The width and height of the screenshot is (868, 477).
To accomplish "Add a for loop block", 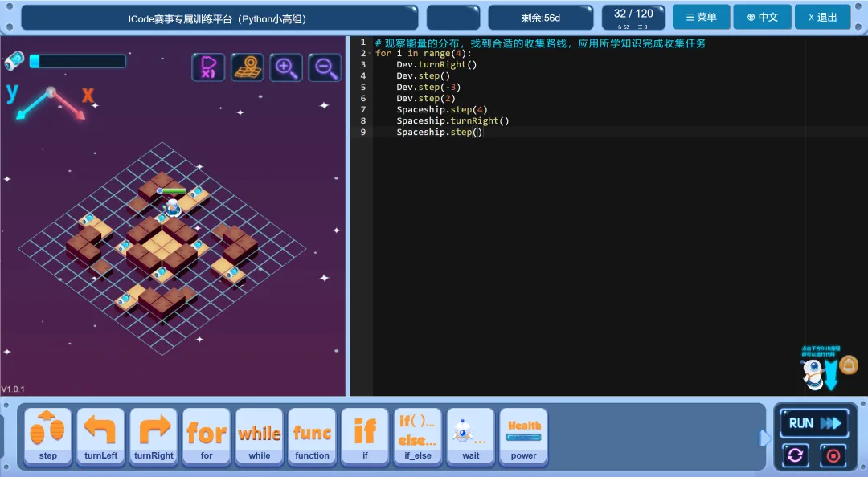I will click(x=207, y=436).
